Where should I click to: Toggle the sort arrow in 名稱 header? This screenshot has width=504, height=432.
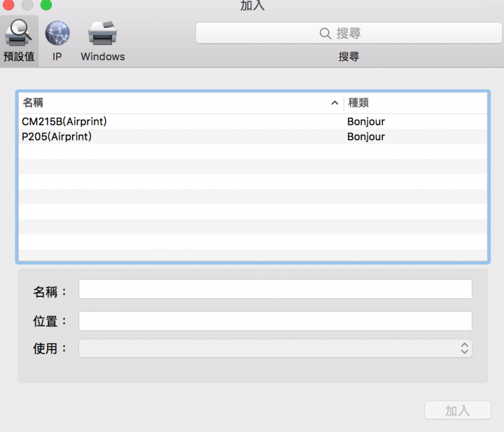[335, 103]
